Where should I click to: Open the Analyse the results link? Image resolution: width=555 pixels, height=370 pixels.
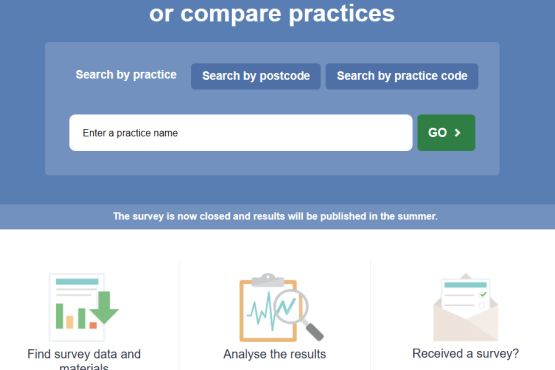tap(275, 354)
